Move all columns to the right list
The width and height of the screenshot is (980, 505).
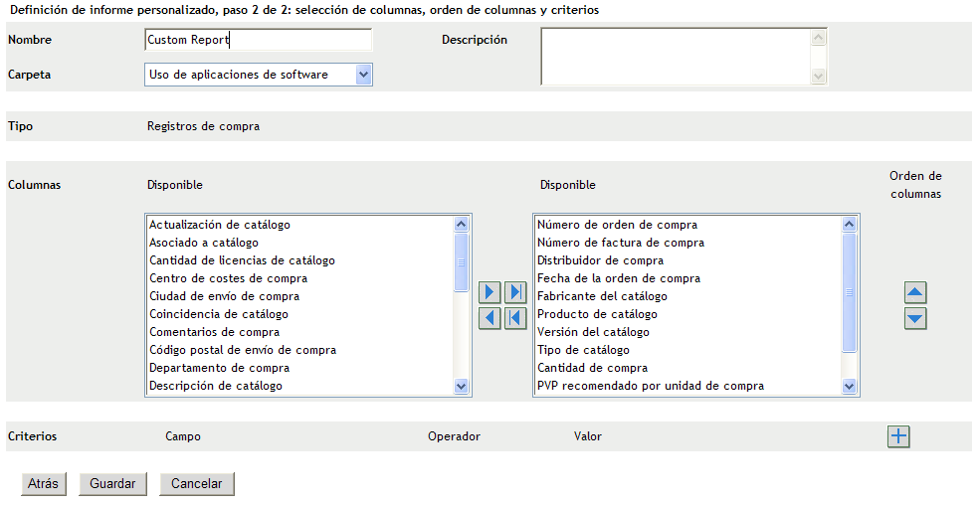click(x=515, y=292)
